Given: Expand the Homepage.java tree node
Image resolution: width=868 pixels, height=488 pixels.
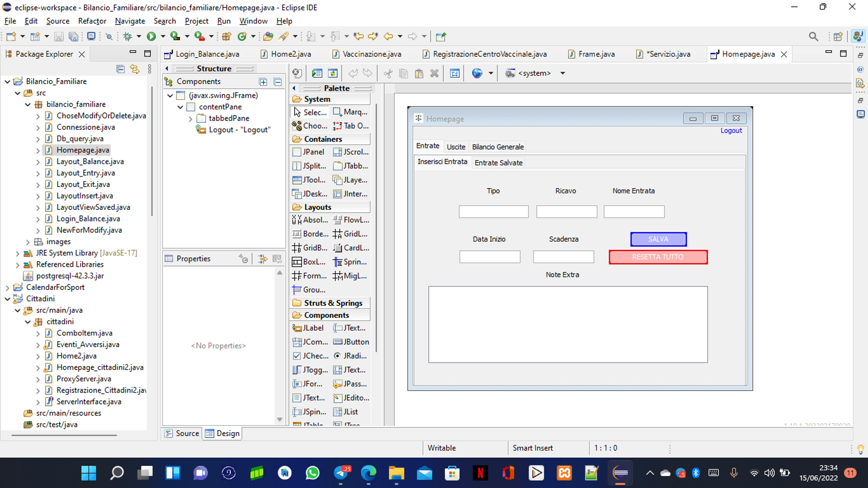Looking at the screenshot, I should 38,150.
